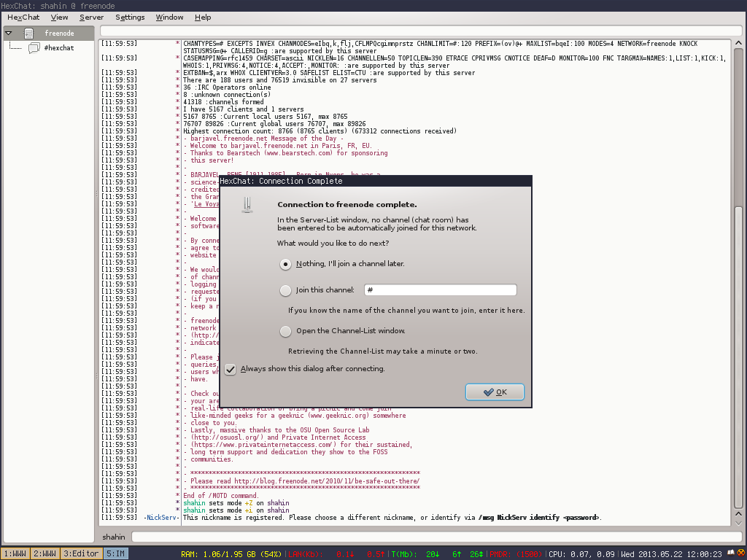Collapse the freenode server tree

(x=9, y=34)
